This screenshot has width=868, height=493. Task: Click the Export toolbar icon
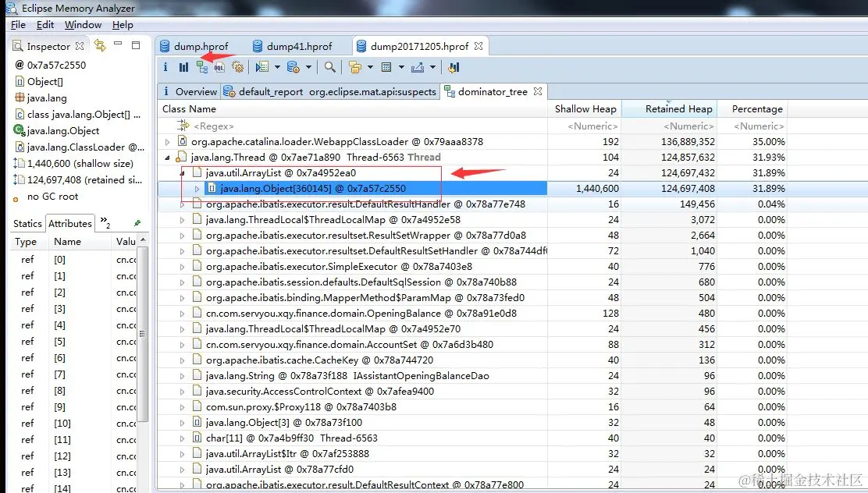coord(418,67)
